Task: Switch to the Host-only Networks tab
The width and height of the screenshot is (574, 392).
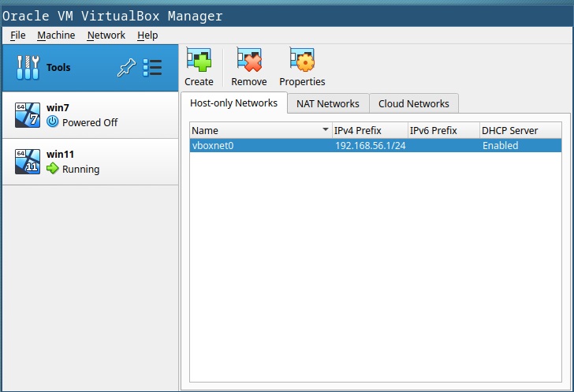Action: (x=234, y=103)
